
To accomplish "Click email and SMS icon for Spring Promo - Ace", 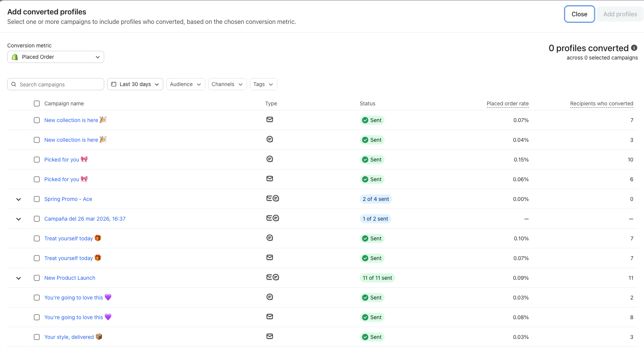I will tap(272, 198).
